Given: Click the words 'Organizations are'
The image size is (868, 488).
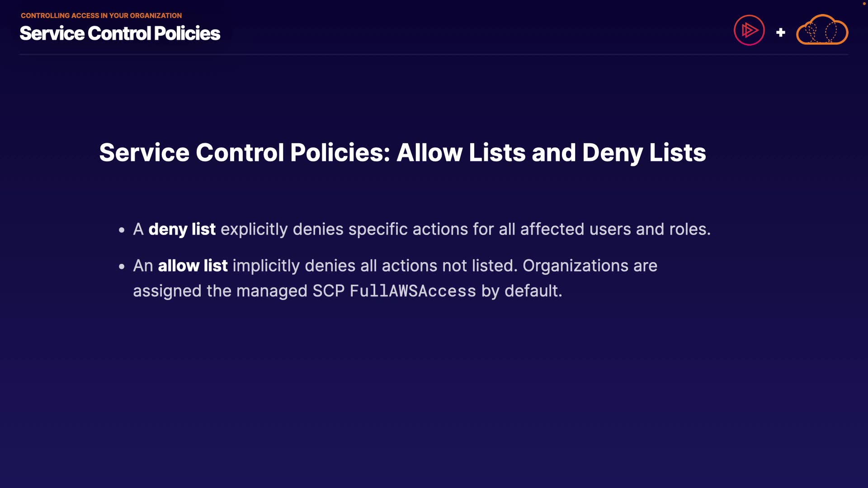Looking at the screenshot, I should pyautogui.click(x=590, y=266).
